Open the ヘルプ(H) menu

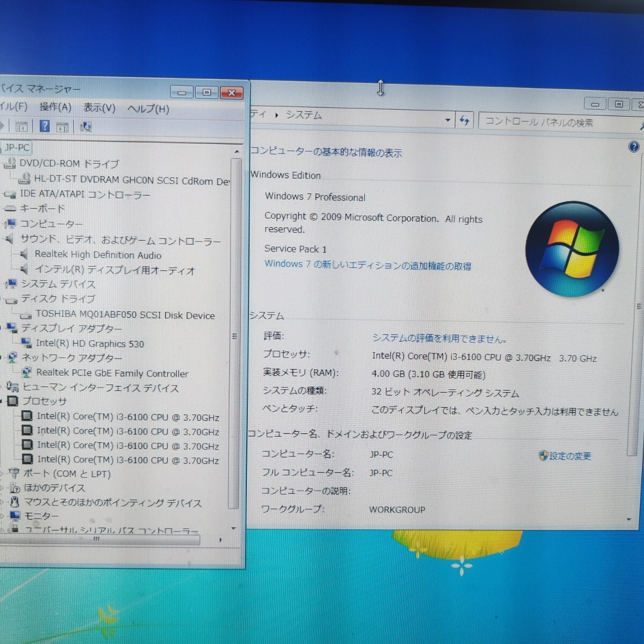tap(148, 109)
